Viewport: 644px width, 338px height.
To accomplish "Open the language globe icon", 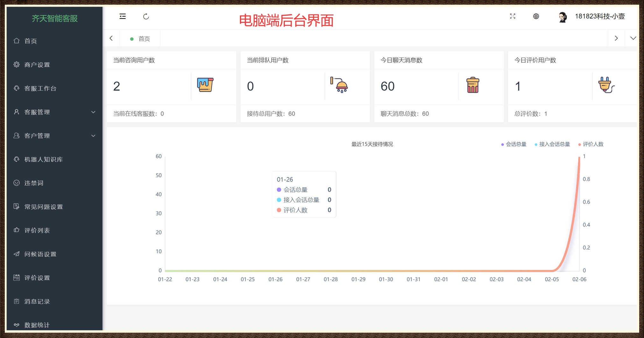I will coord(536,16).
